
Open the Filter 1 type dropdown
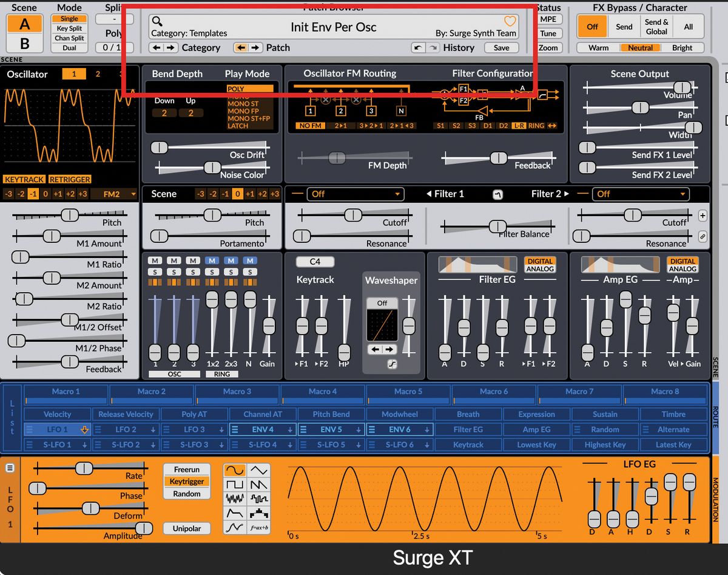tap(355, 194)
